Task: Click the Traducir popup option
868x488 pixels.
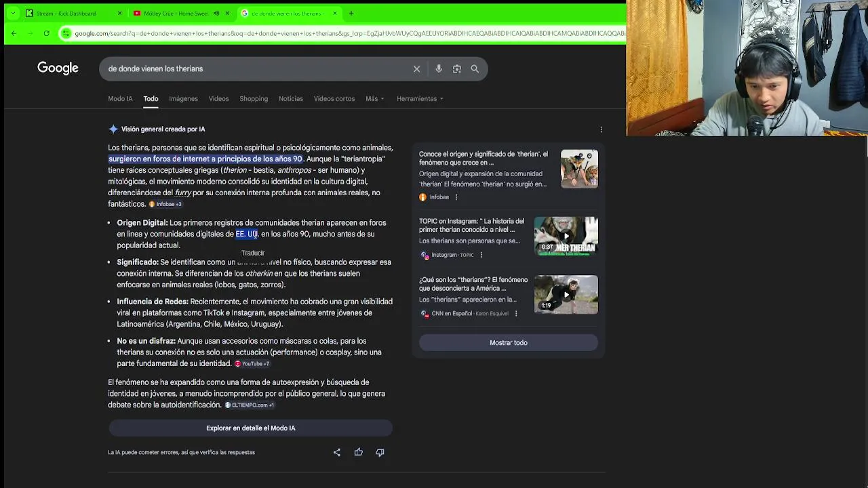Action: tap(253, 253)
